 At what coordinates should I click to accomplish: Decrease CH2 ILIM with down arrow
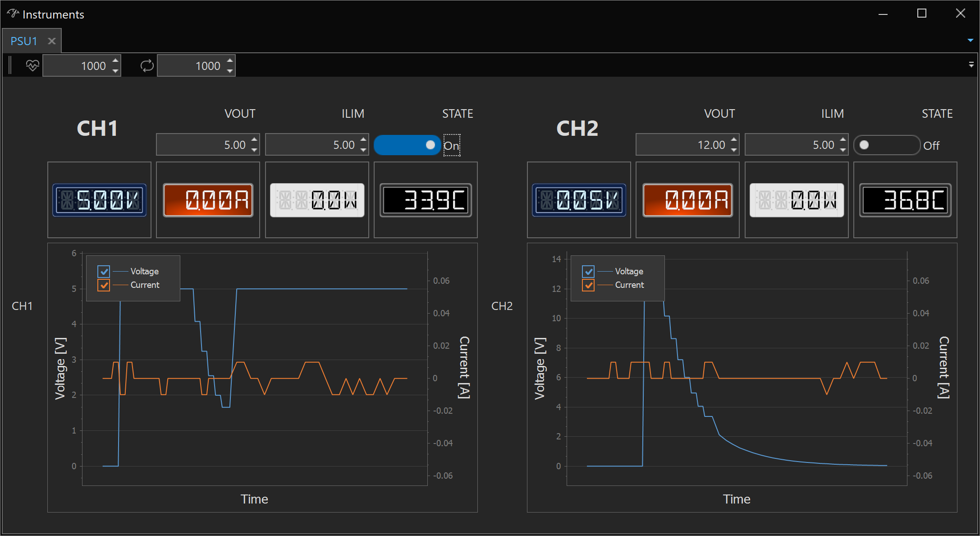pos(843,150)
